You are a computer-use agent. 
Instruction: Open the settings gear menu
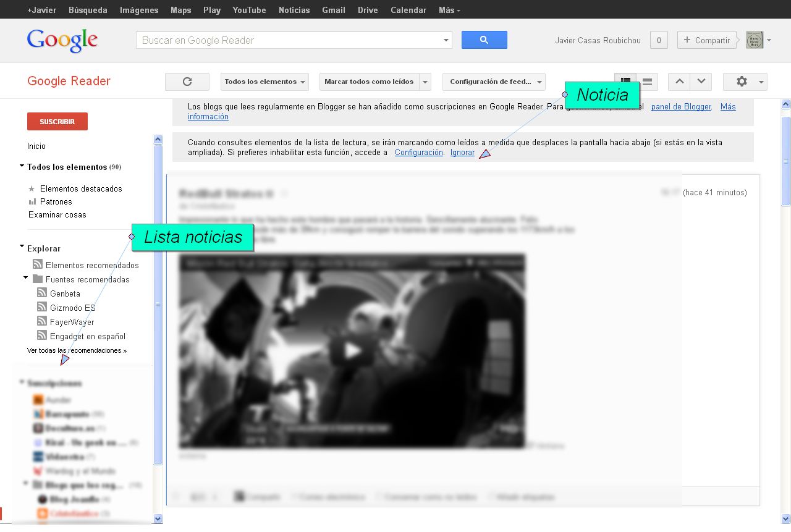pyautogui.click(x=745, y=82)
